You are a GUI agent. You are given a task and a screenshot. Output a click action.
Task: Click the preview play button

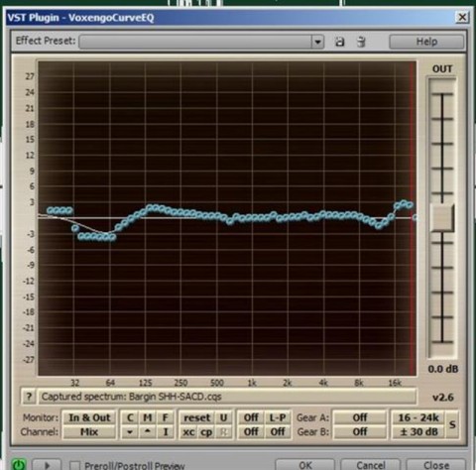pos(48,465)
